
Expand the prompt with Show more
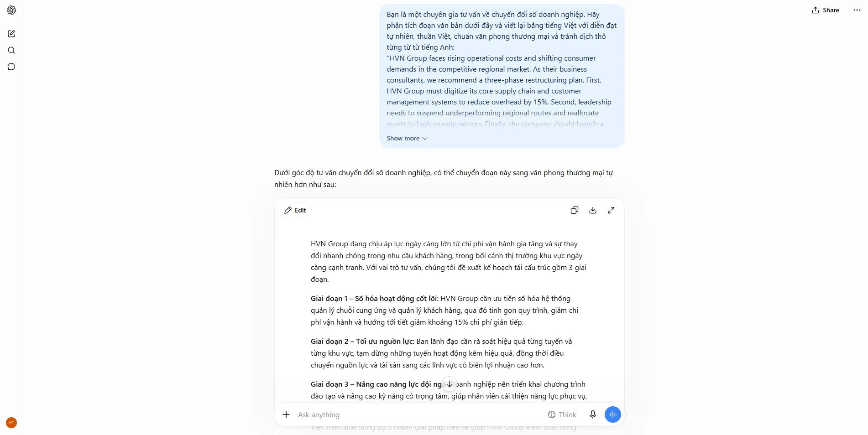407,138
